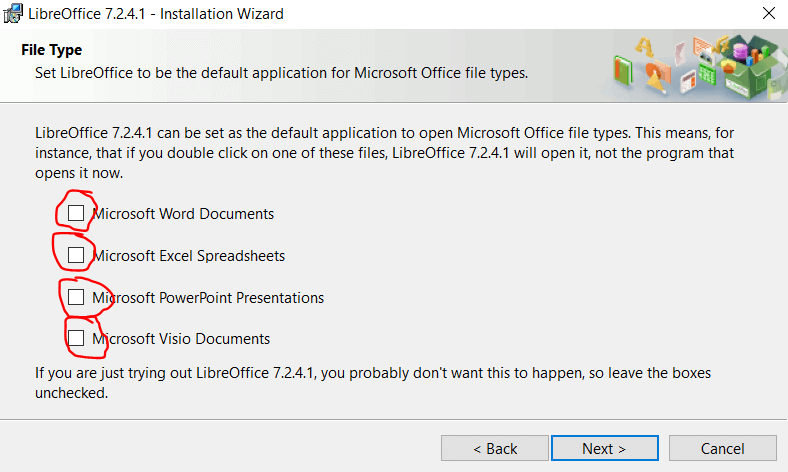Image resolution: width=788 pixels, height=472 pixels.
Task: Close the Installation Wizard window
Action: [x=767, y=14]
